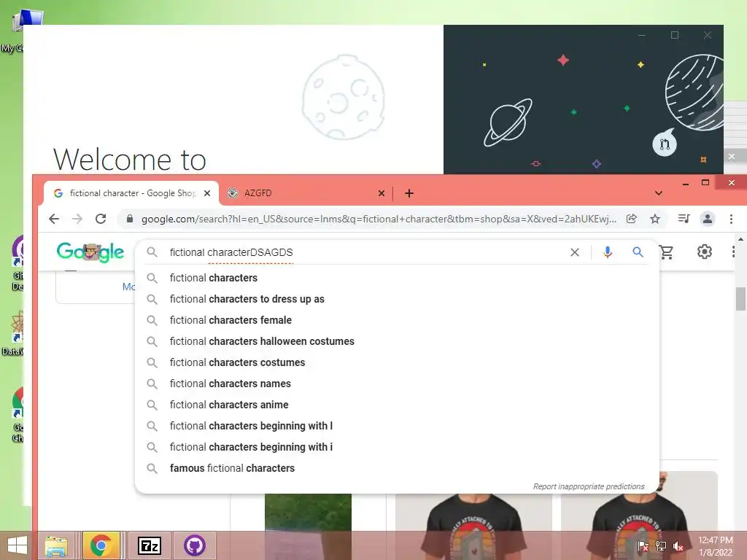Image resolution: width=747 pixels, height=560 pixels.
Task: Click 'Report inappropriate predictions' link
Action: (x=589, y=486)
